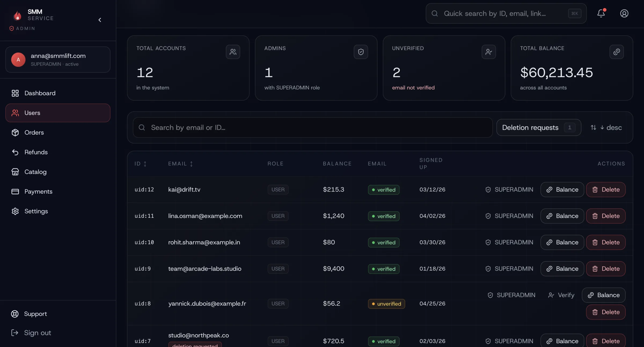Collapse the sidebar with the chevron
This screenshot has width=644, height=347.
pos(100,20)
